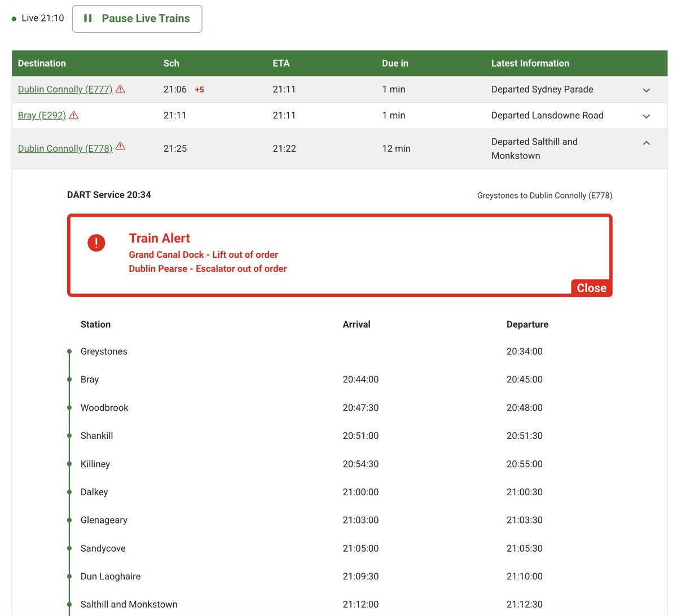Click the Sandycove timeline stop marker

click(x=69, y=548)
